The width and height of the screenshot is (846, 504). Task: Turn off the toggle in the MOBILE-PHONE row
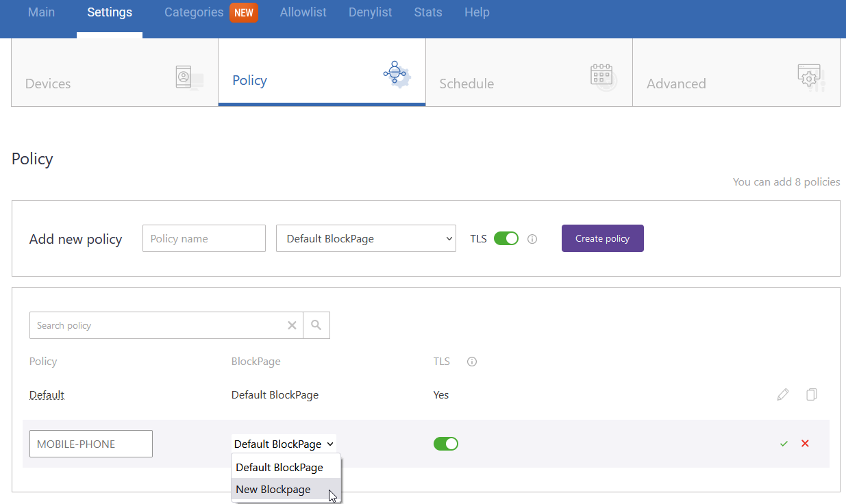[445, 443]
